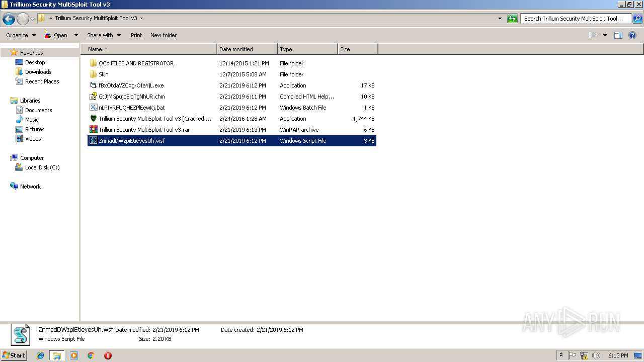The width and height of the screenshot is (644, 362).
Task: Click the Action Center flag icon
Action: 572,355
